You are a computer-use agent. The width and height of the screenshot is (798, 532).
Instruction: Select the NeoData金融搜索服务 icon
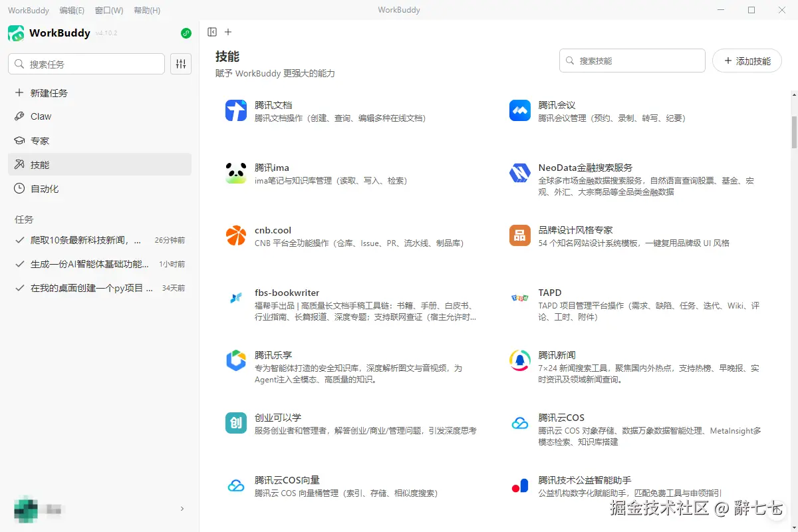click(520, 173)
